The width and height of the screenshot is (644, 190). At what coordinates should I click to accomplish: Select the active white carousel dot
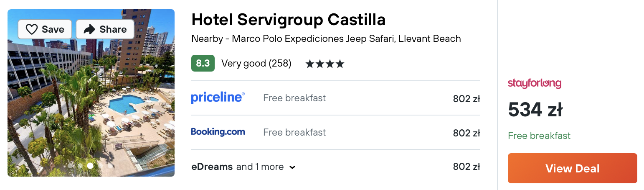90,166
